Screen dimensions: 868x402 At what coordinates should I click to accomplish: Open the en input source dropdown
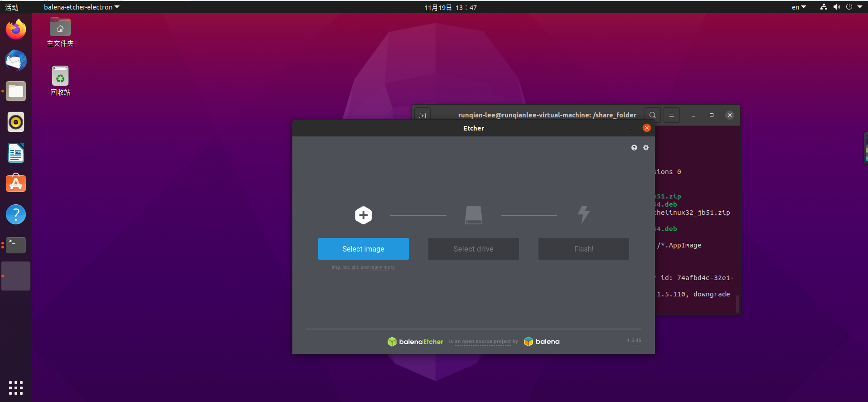799,7
